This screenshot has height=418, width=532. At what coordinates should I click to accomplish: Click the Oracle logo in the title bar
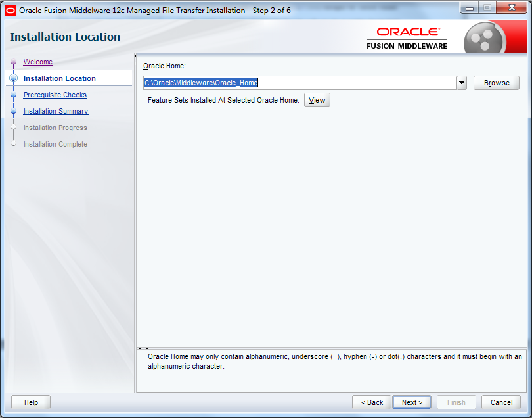click(9, 9)
